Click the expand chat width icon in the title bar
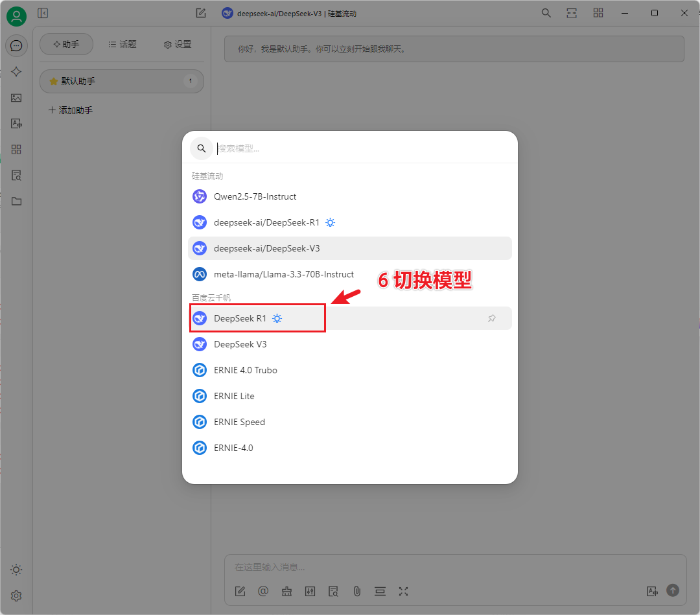This screenshot has width=700, height=615. [572, 13]
